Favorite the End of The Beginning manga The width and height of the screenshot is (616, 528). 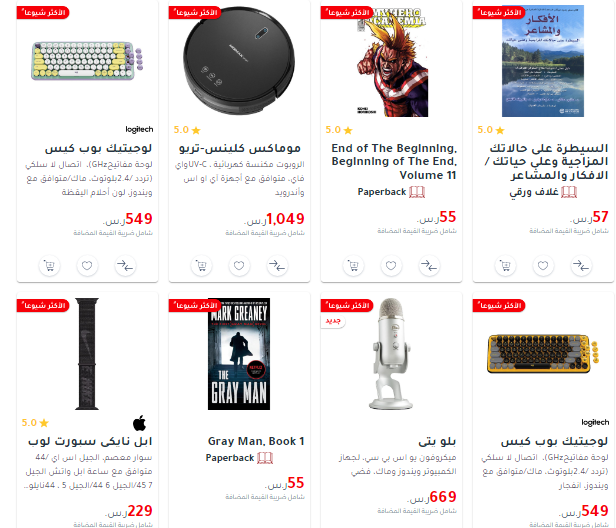pyautogui.click(x=391, y=266)
